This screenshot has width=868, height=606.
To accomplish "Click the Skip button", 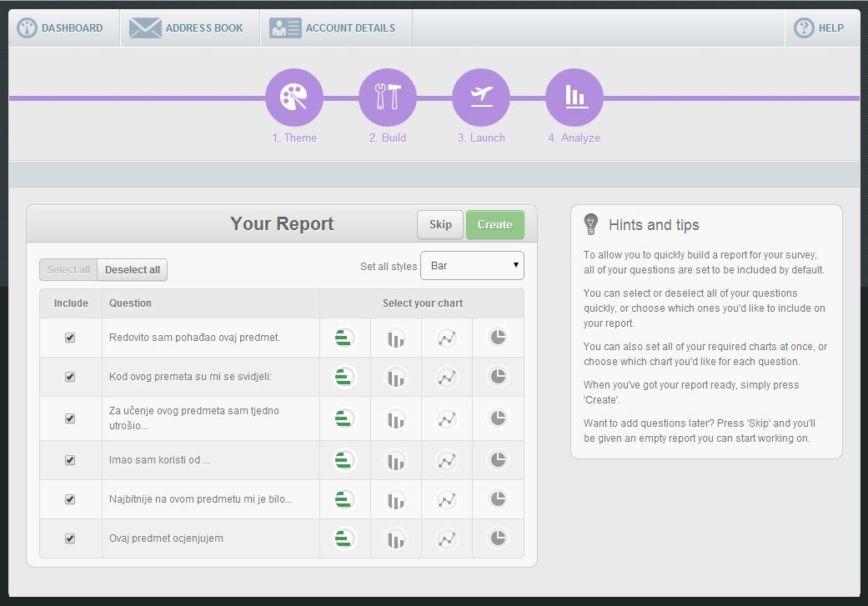I will point(440,224).
